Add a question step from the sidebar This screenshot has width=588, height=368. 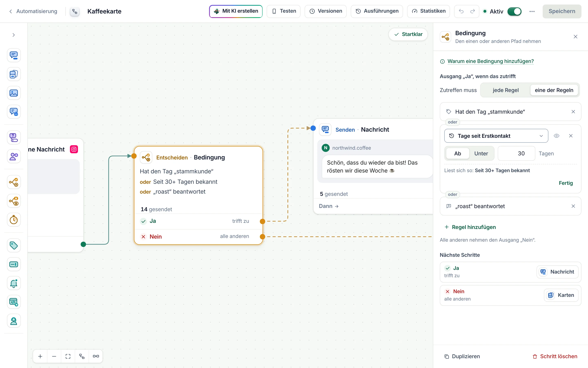[14, 138]
